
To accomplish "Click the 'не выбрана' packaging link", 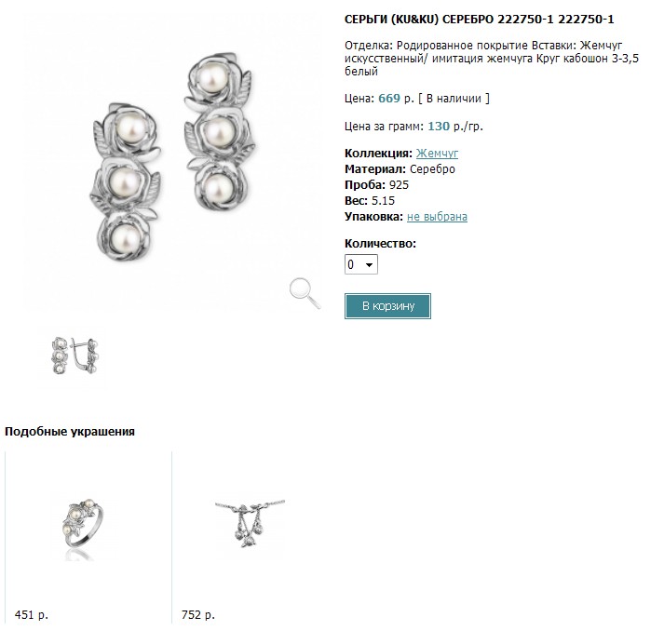I will [437, 217].
